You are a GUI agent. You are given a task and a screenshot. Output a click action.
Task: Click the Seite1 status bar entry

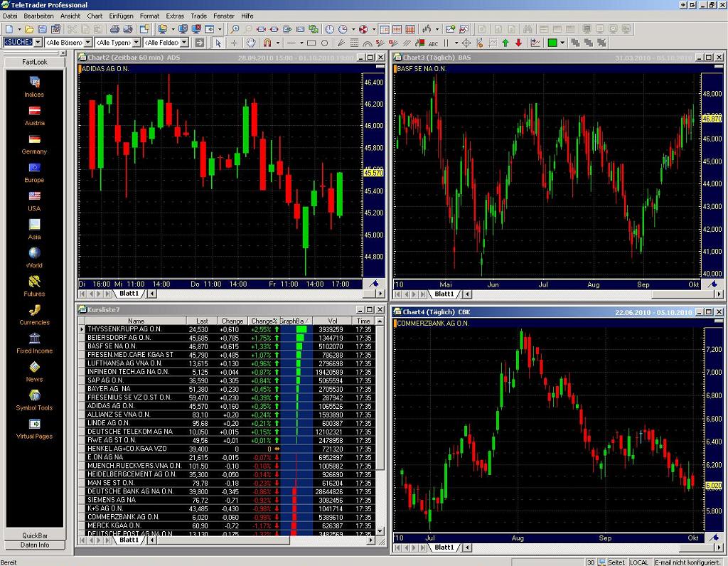coord(616,562)
